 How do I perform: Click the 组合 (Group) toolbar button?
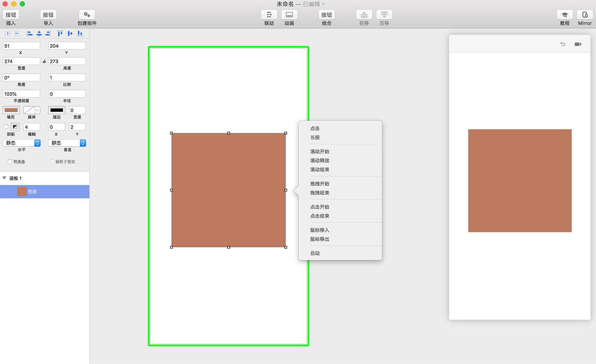tap(326, 15)
